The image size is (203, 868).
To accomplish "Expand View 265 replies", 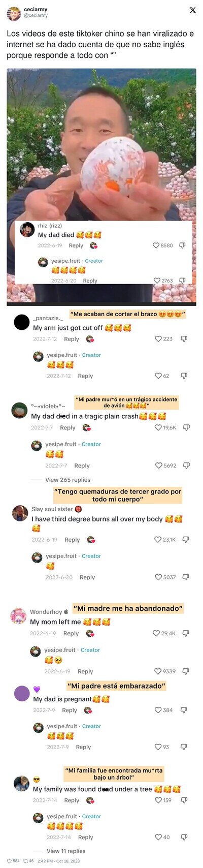I will tap(67, 480).
